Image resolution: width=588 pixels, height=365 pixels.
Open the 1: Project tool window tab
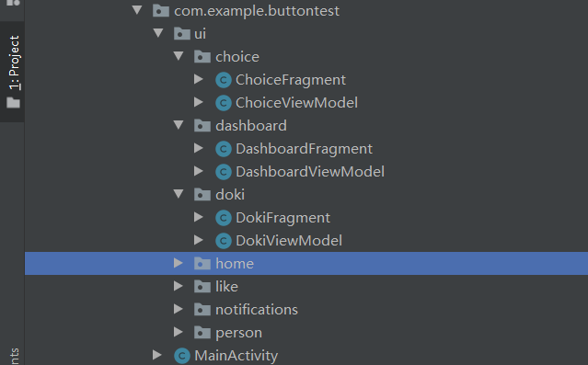[14, 63]
